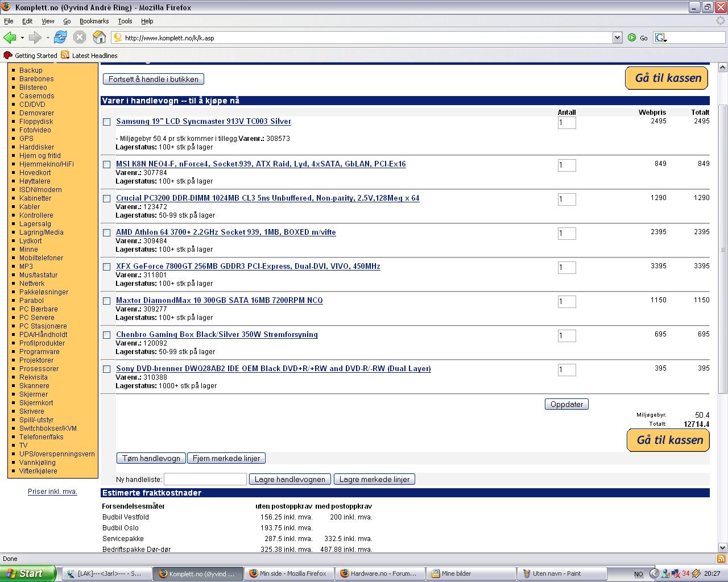728x582 pixels.
Task: Open Skjermkort category in sidebar
Action: pyautogui.click(x=36, y=403)
